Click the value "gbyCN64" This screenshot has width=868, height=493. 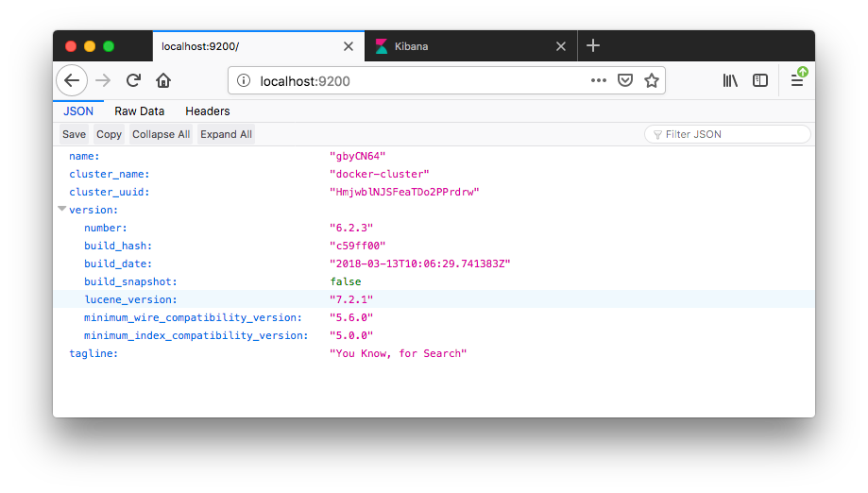click(x=358, y=156)
